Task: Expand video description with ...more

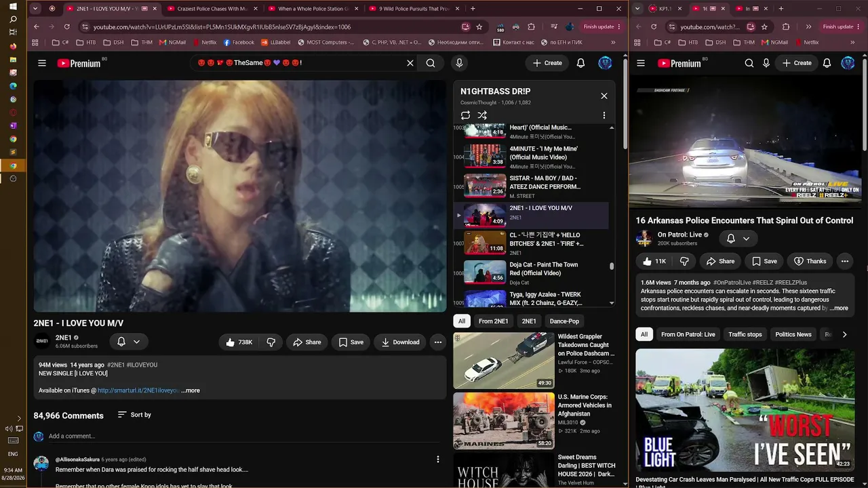Action: pyautogui.click(x=191, y=390)
